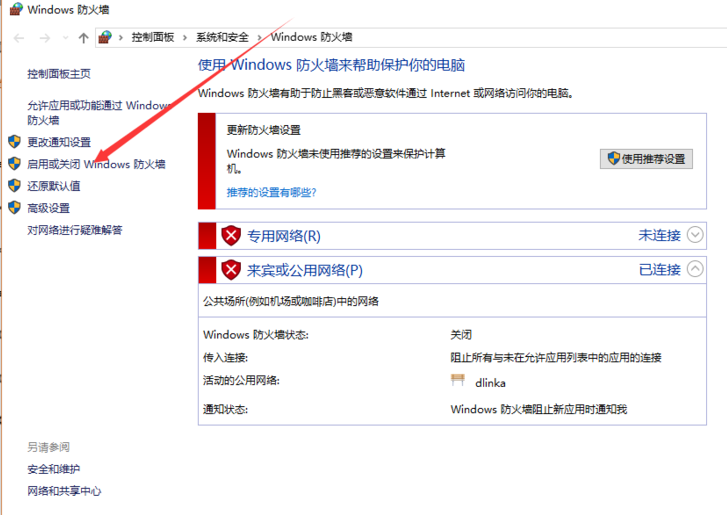Click Windows 防火墙阻止新应用时通知我 text
The height and width of the screenshot is (515, 727).
coord(539,409)
